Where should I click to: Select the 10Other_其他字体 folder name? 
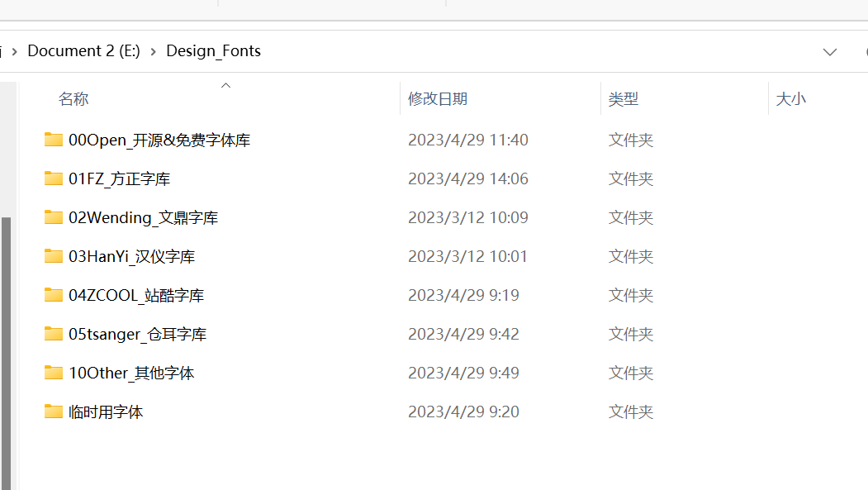click(132, 373)
